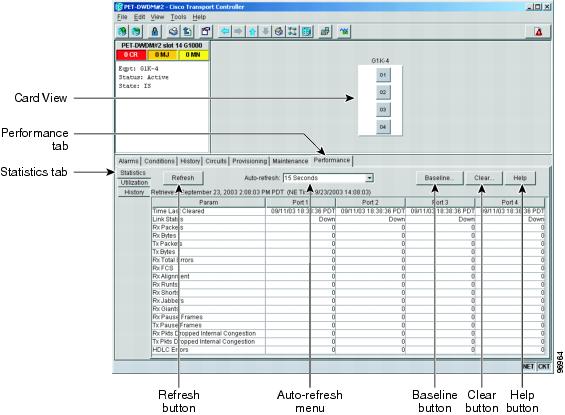Select the Performance tab
565x415 pixels.
pyautogui.click(x=332, y=160)
